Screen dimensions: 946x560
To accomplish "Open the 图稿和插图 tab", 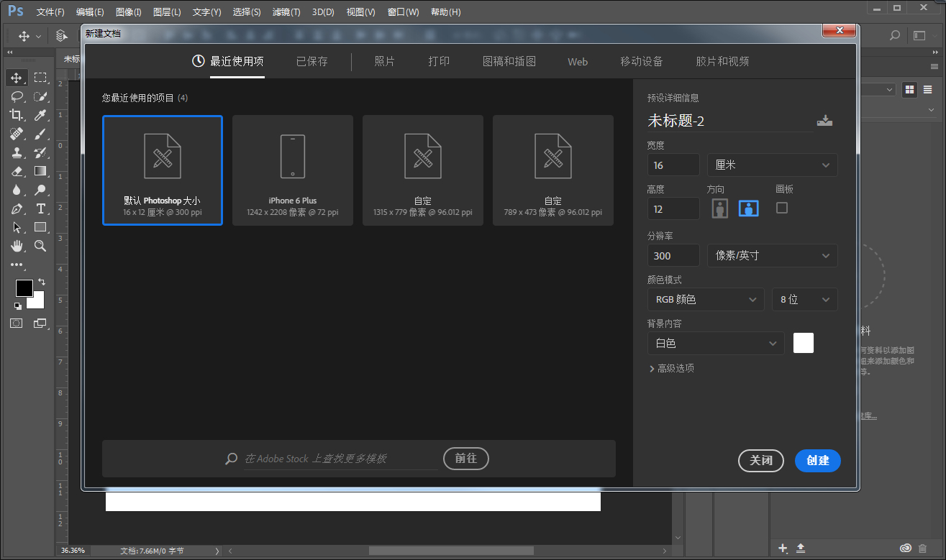I will [509, 62].
